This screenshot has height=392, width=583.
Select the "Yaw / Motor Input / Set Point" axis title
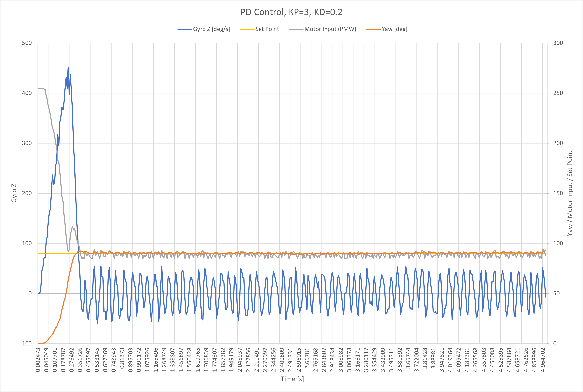[570, 193]
